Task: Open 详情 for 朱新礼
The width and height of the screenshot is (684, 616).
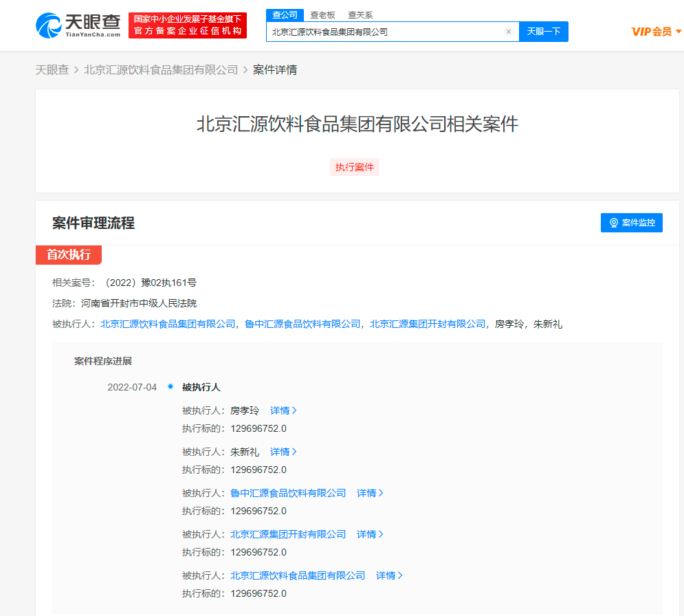Action: 283,452
